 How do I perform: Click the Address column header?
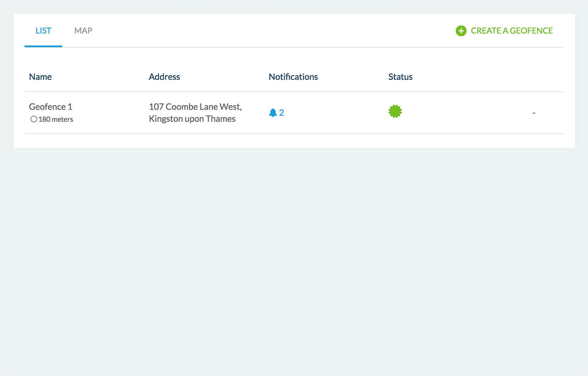coord(164,77)
